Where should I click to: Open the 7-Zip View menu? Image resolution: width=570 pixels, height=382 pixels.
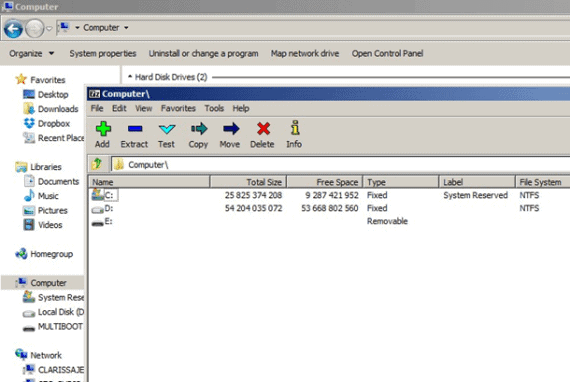pos(144,108)
